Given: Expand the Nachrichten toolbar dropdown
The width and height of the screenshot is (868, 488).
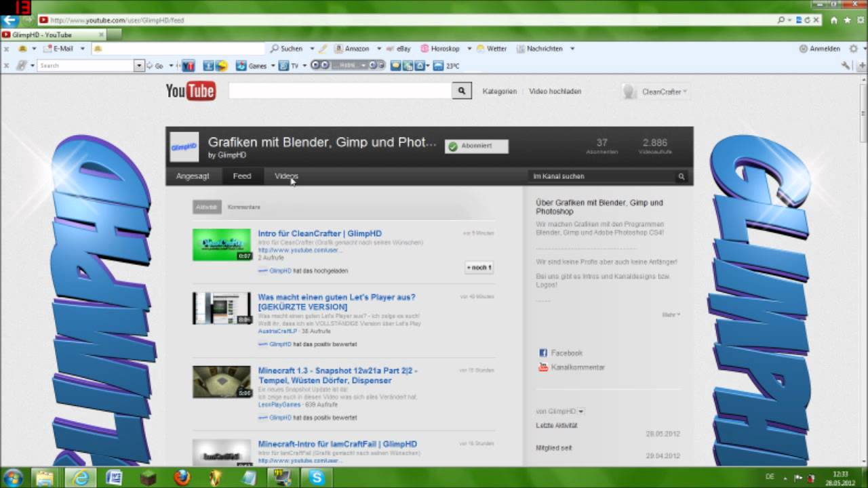Looking at the screenshot, I should point(572,49).
